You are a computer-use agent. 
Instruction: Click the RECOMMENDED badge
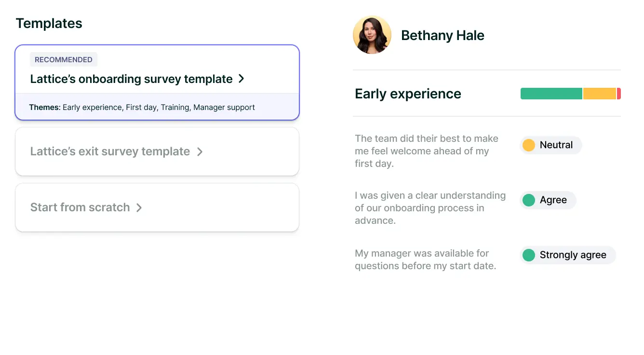64,59
